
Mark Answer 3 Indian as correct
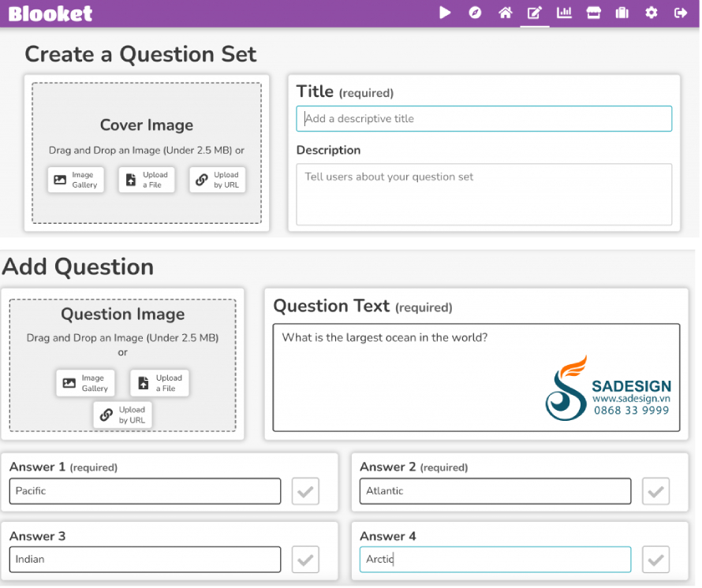[x=306, y=560]
